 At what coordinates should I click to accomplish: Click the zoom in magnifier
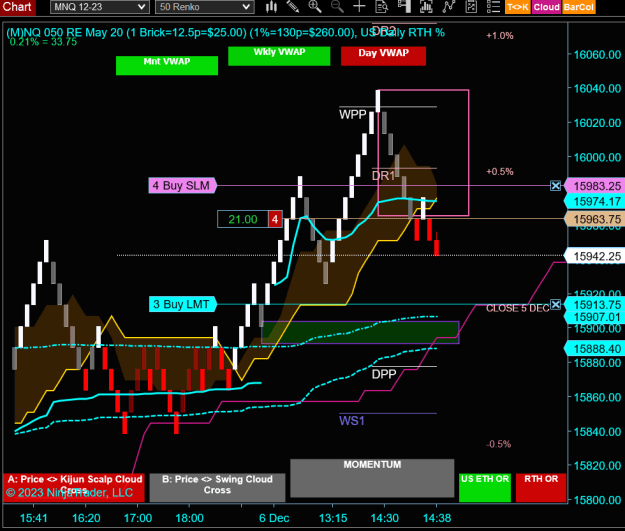click(x=315, y=6)
